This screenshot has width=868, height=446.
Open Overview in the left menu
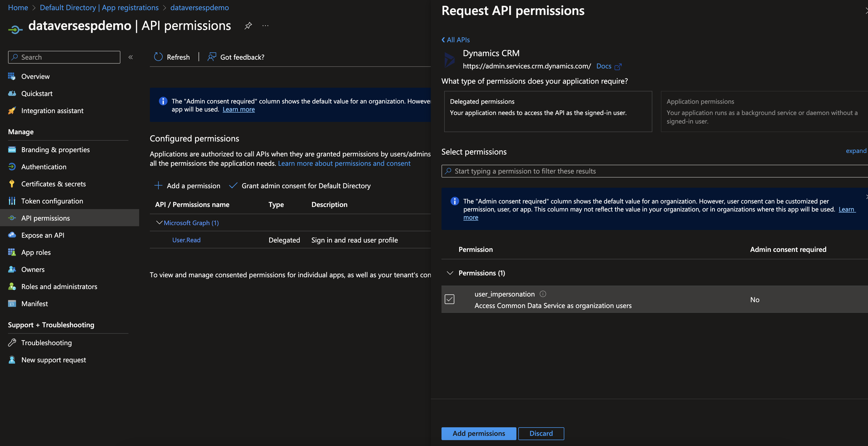35,76
